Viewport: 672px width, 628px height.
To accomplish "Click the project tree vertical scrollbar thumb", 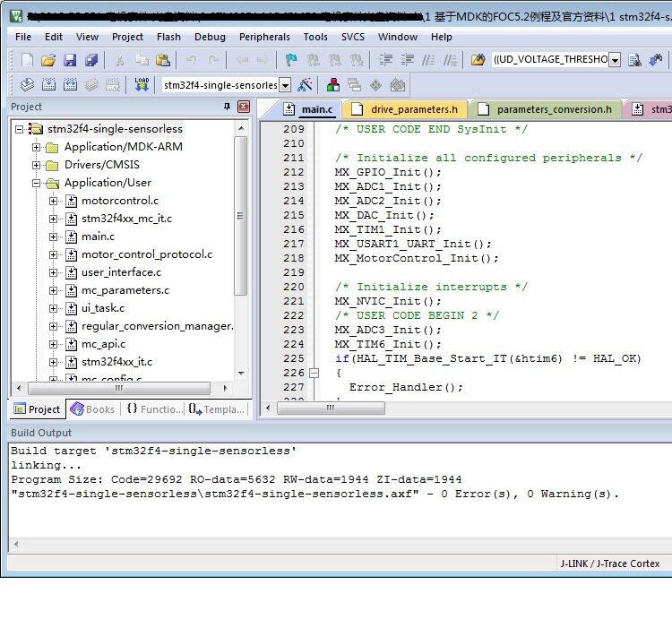I will coord(240,216).
